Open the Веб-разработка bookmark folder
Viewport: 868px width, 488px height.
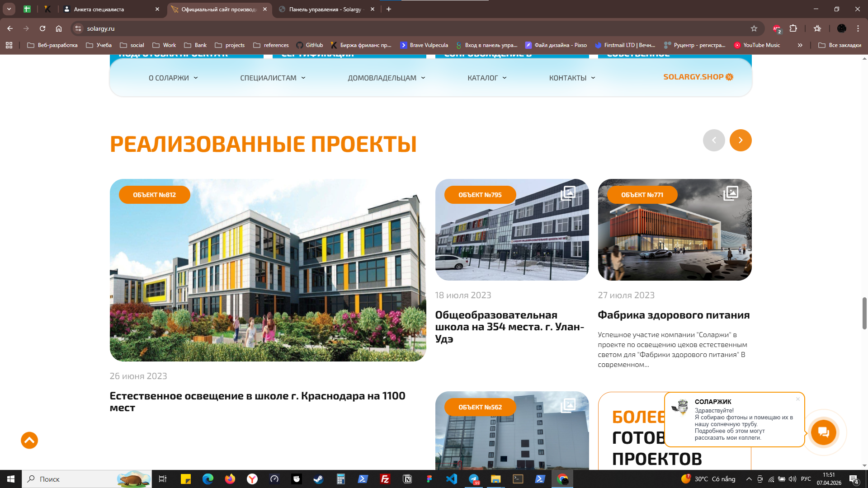52,45
